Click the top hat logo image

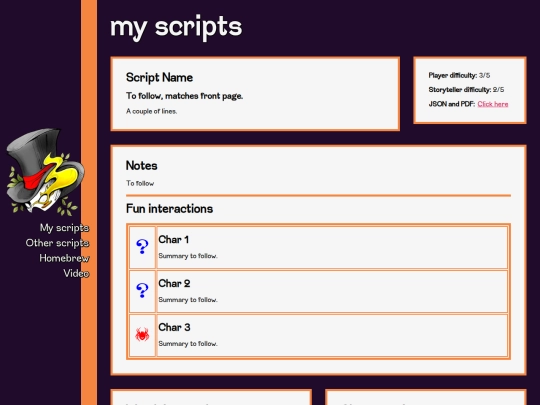click(45, 172)
